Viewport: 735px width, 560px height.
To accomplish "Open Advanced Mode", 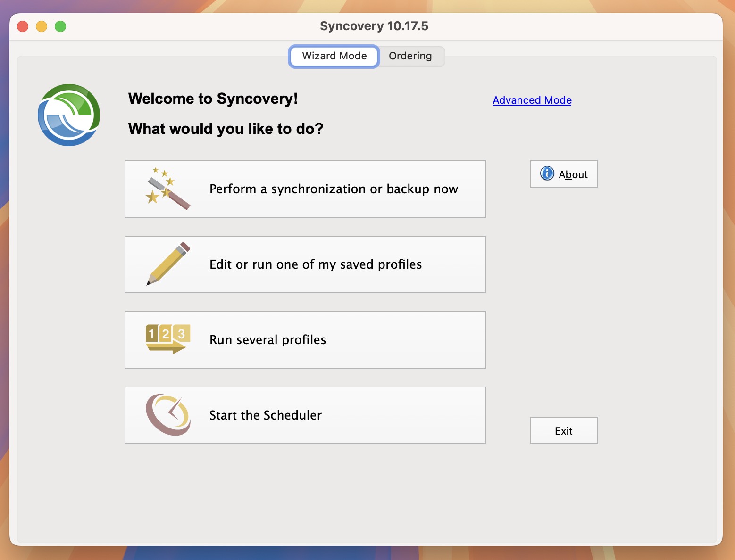I will pos(532,100).
